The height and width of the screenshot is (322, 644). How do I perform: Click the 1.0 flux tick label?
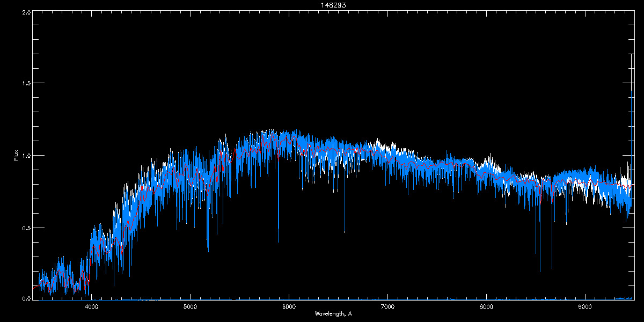pyautogui.click(x=26, y=156)
